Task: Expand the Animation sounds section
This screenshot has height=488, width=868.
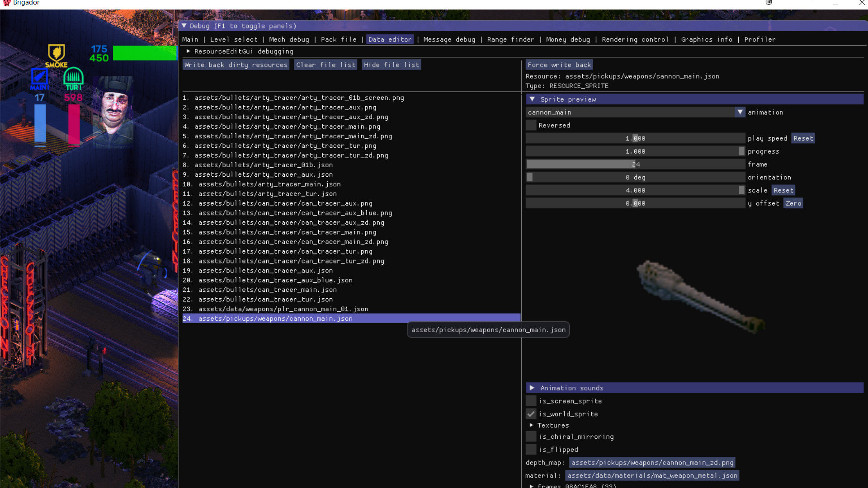Action: (x=533, y=388)
